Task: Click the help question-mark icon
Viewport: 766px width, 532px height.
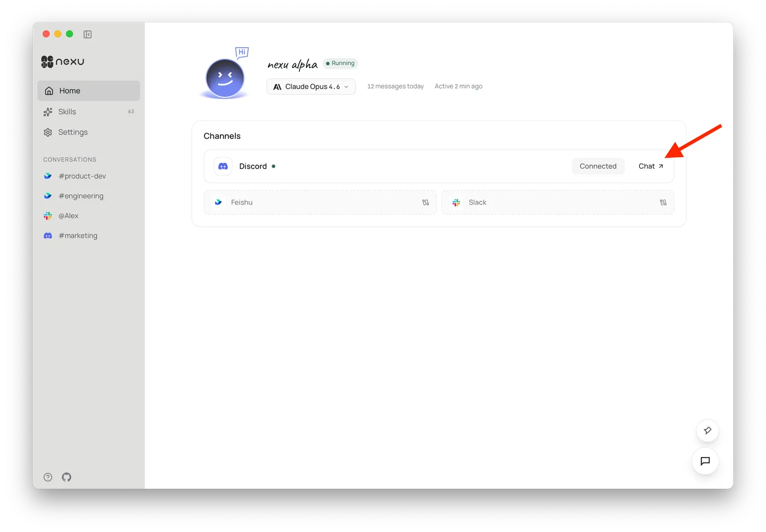Action: coord(47,477)
